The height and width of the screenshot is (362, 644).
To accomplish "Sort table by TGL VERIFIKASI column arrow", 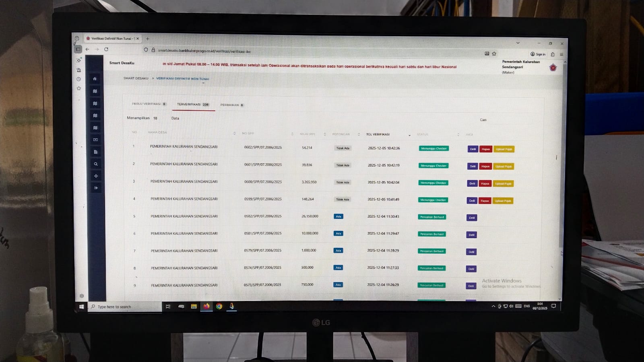I will pos(409,135).
